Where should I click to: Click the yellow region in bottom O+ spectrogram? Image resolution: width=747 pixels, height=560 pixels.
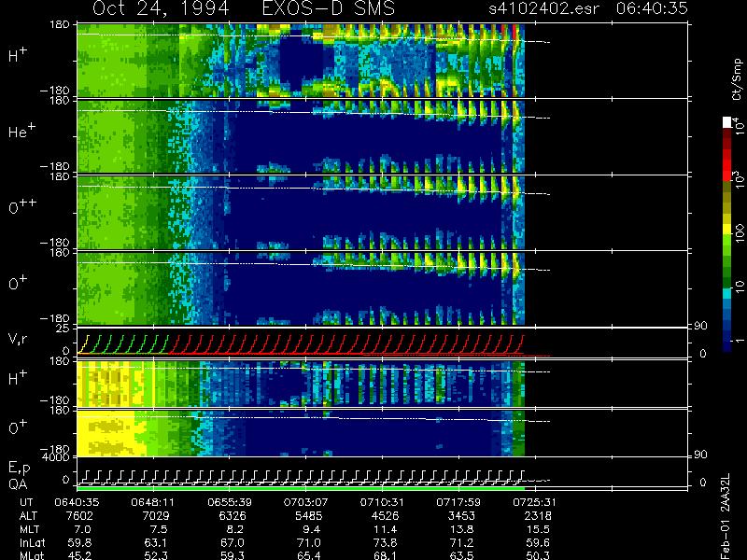coord(109,433)
